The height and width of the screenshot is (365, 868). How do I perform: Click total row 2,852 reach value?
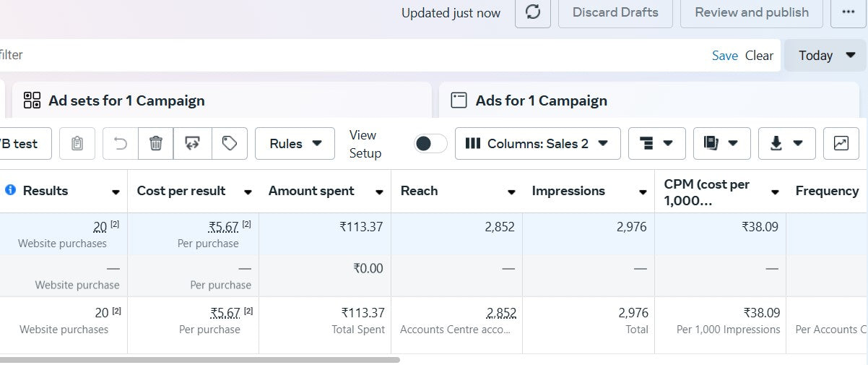coord(501,313)
